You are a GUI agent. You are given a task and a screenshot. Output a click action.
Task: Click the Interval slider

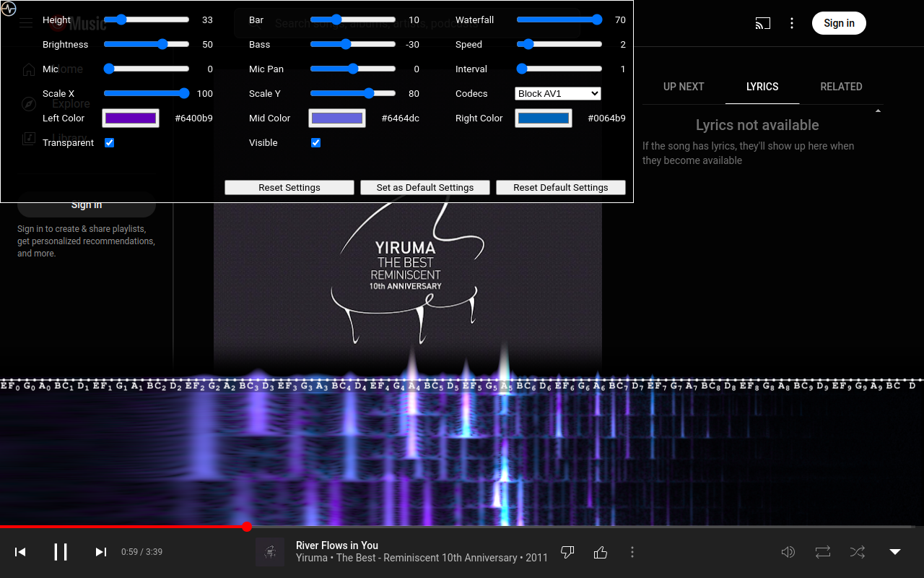[559, 69]
